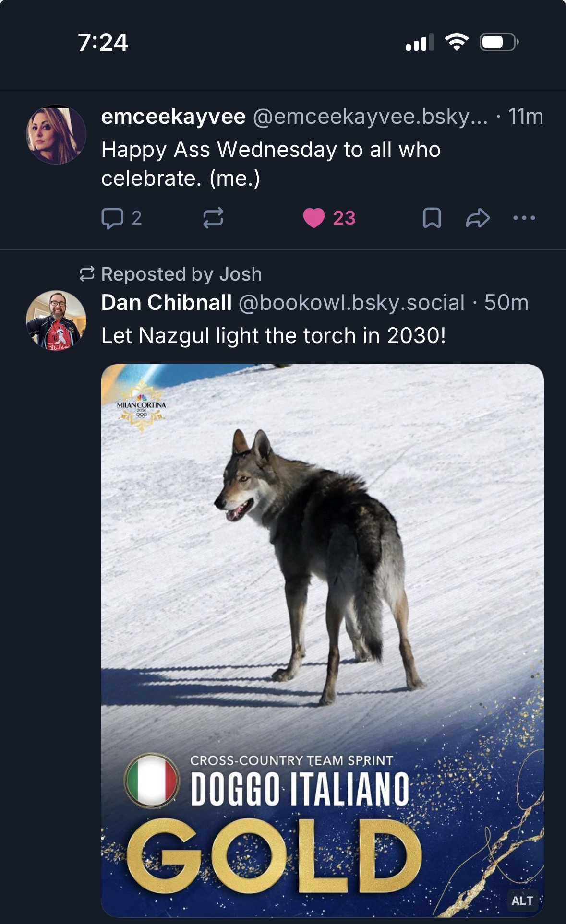Screen dimensions: 566x924
Task: Tap the 50m timestamp on Dan's post
Action: (506, 303)
